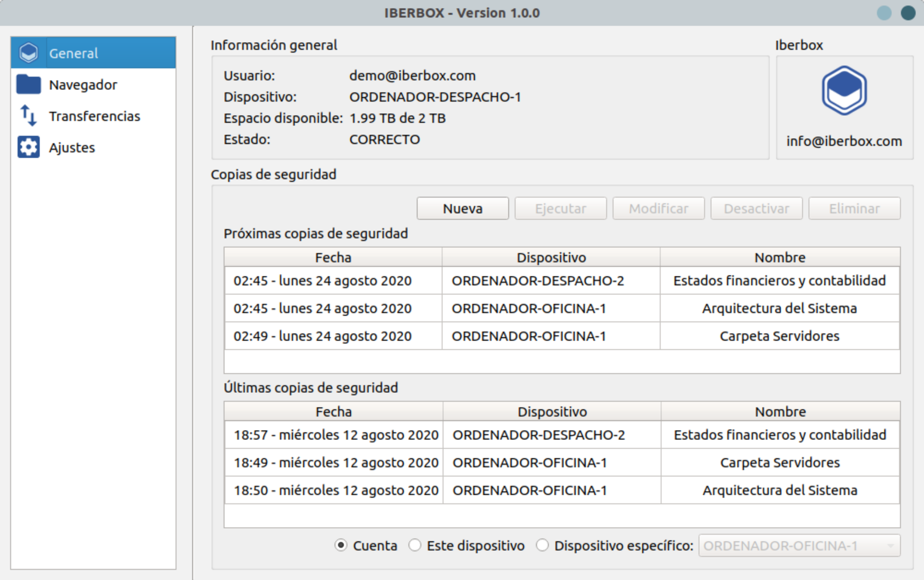Click the Modificar button

[x=659, y=208]
